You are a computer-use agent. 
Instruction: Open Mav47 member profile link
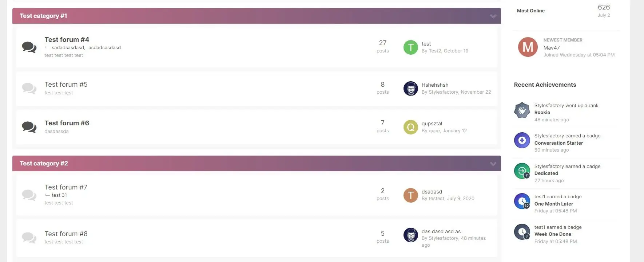(x=552, y=48)
